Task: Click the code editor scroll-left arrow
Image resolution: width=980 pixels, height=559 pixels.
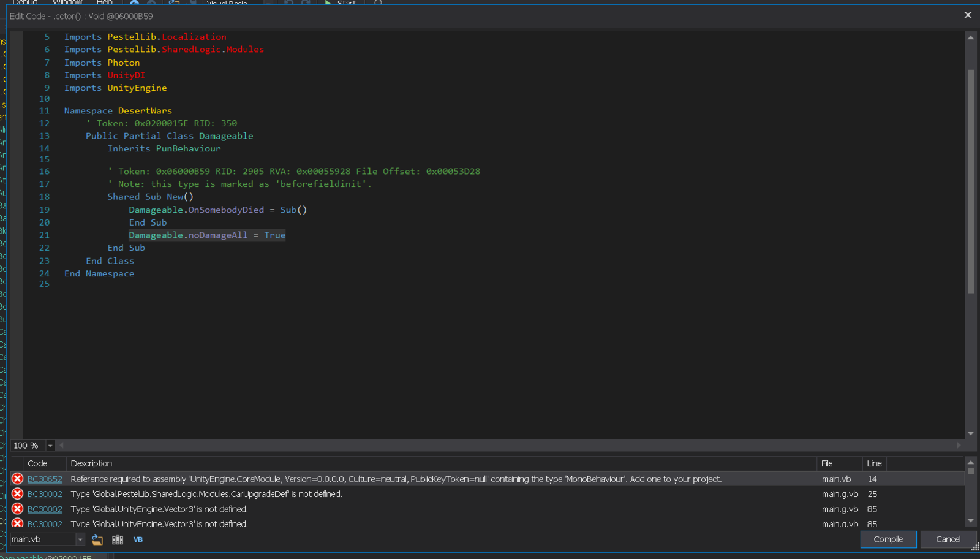Action: point(62,446)
